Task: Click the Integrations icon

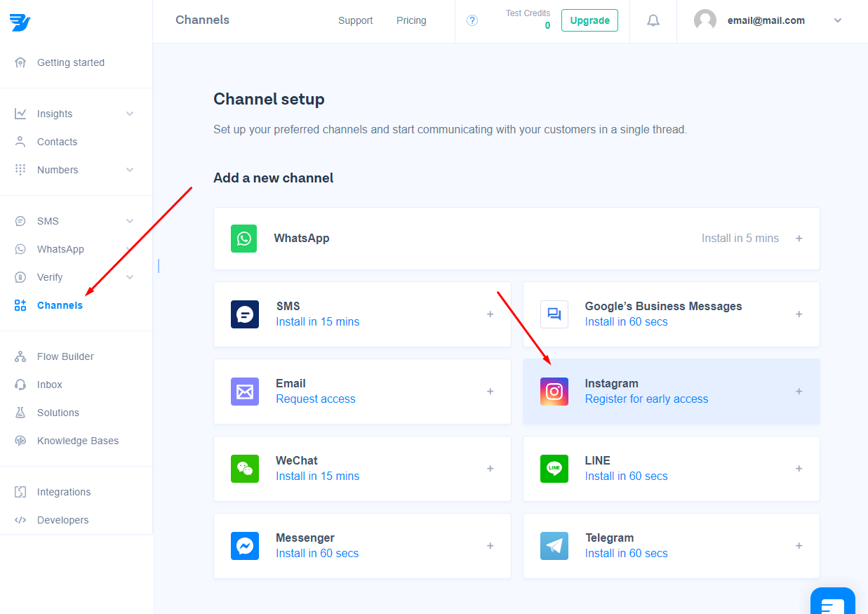Action: point(20,492)
